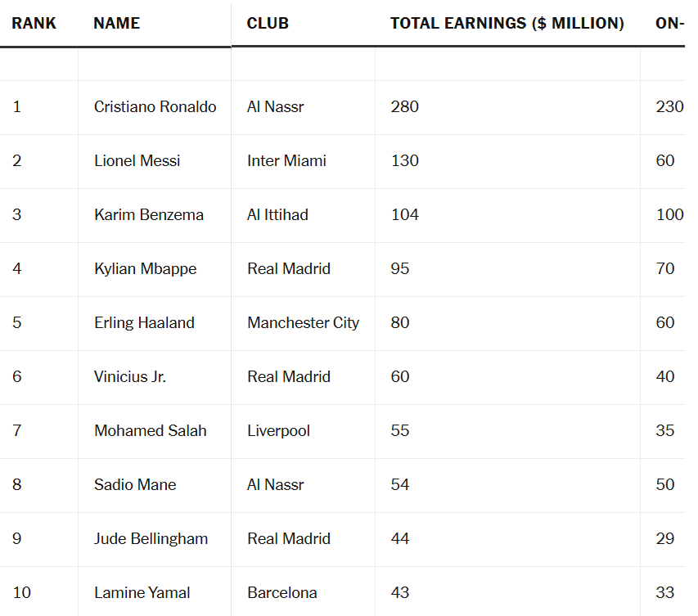Click the RANK column header

pyautogui.click(x=34, y=23)
